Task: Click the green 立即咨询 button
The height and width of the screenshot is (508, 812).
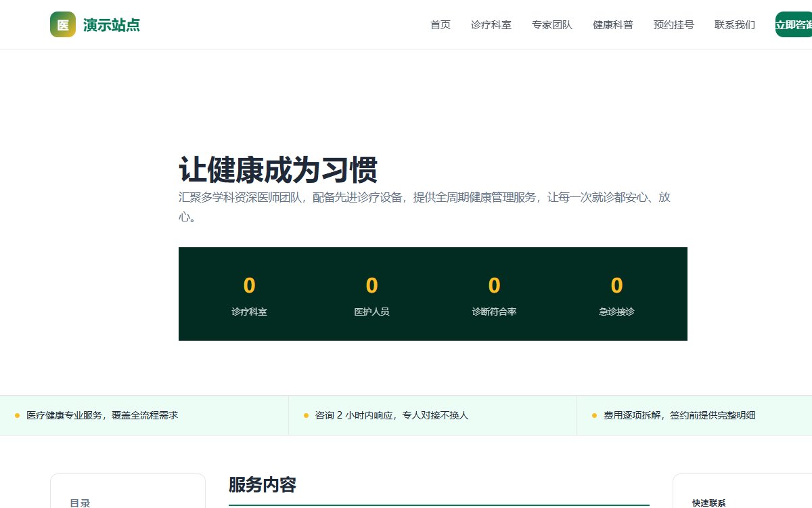Action: (x=794, y=25)
